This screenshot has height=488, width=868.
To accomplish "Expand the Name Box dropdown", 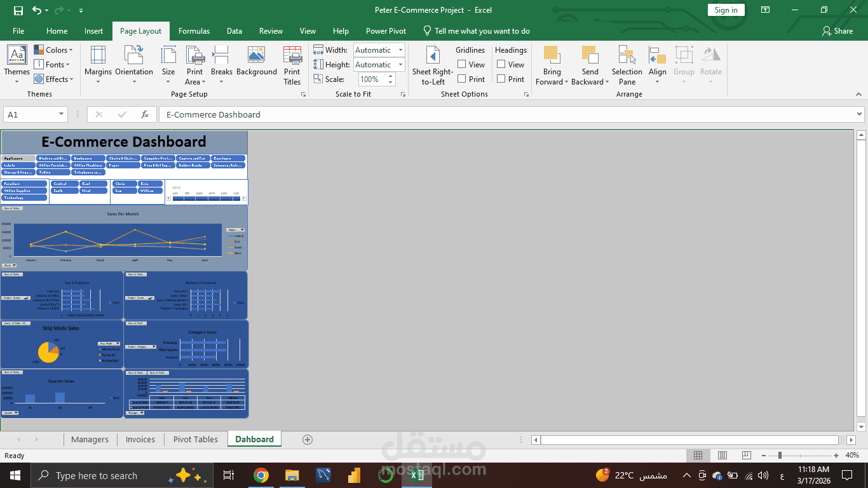I will point(62,114).
